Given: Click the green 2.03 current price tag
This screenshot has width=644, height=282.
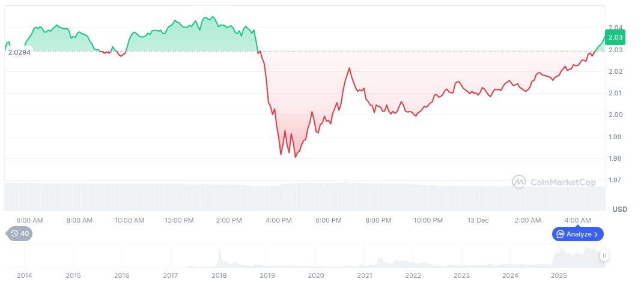Looking at the screenshot, I should click(615, 37).
